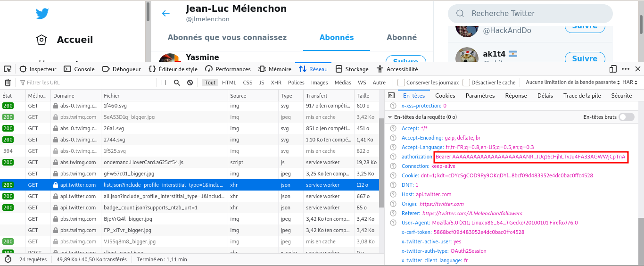
Task: Toggle the XHR request filter
Action: 276,83
